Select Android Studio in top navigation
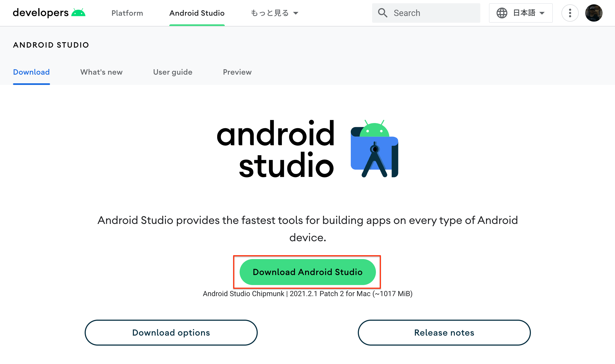 197,13
